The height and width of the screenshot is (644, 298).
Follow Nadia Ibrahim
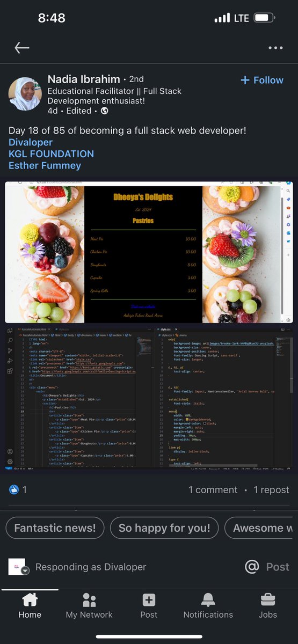pos(262,80)
